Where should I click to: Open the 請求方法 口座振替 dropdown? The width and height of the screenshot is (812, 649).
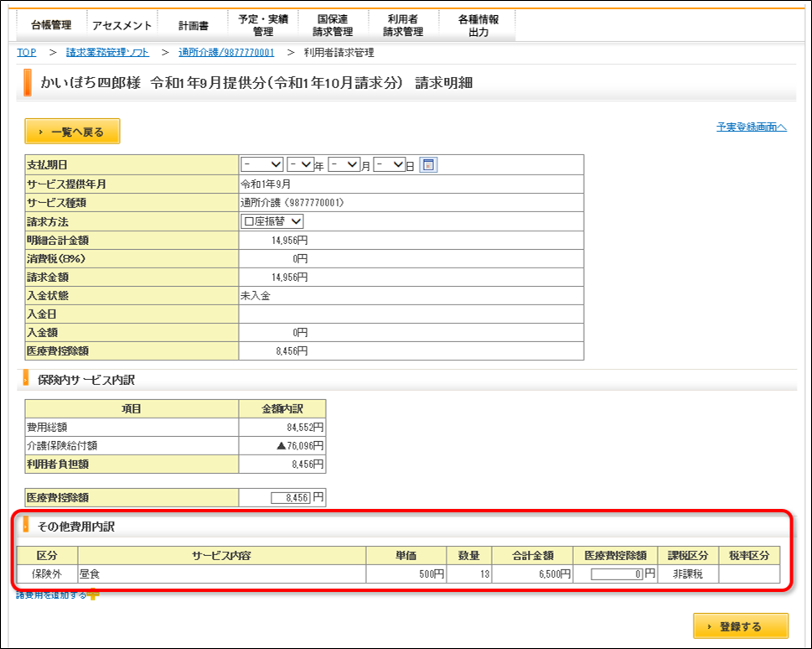[272, 221]
